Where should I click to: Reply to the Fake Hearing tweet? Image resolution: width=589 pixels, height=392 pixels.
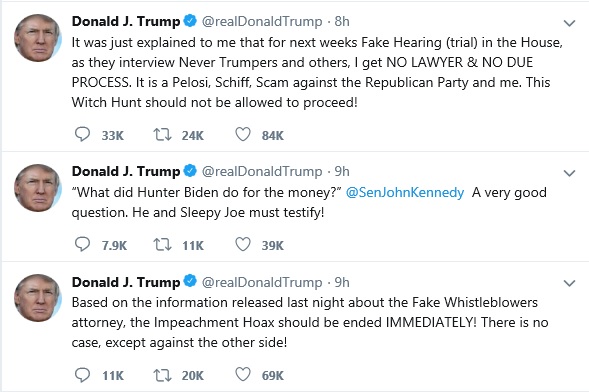coord(82,134)
